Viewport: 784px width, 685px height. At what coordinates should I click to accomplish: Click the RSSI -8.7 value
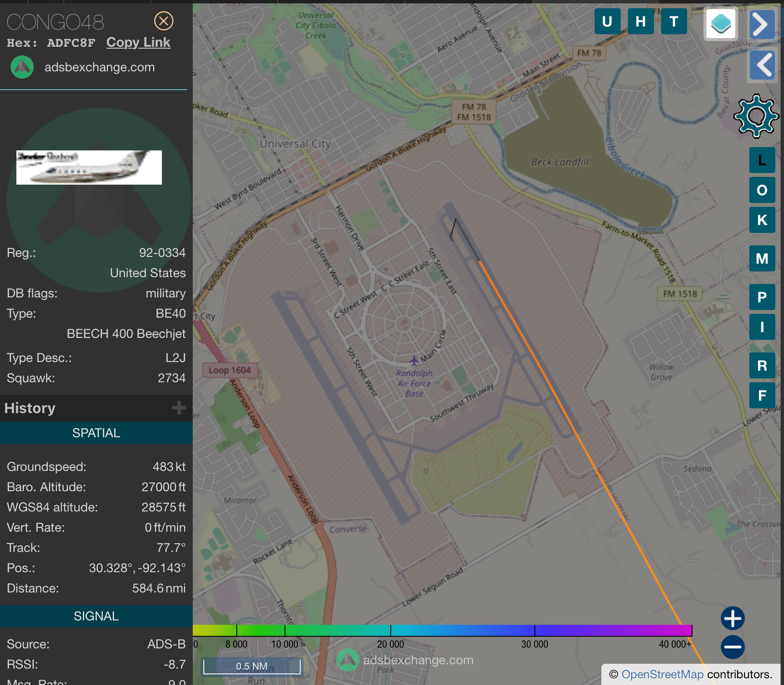pyautogui.click(x=174, y=664)
